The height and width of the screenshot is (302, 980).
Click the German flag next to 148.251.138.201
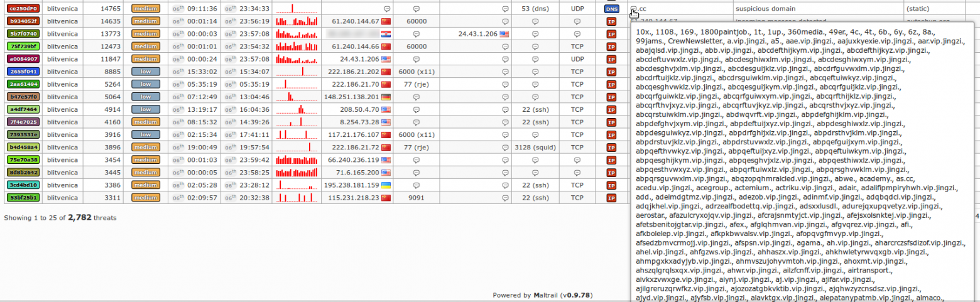click(x=386, y=97)
